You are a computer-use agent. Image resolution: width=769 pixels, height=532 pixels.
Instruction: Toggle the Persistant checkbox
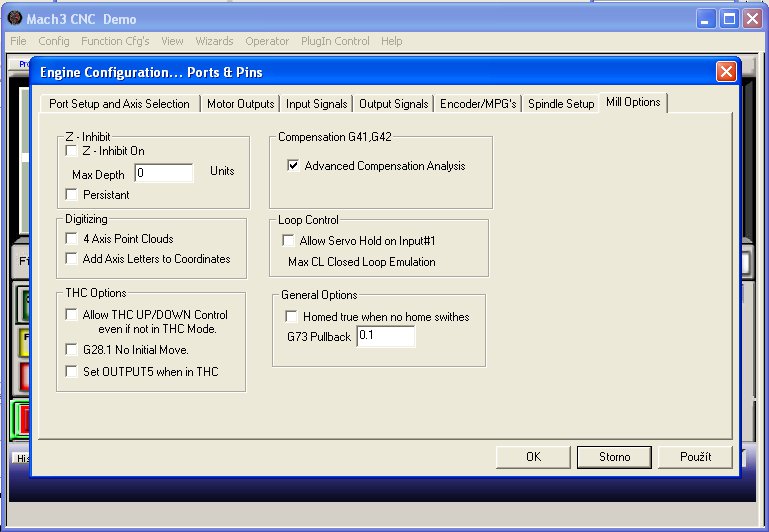[71, 195]
